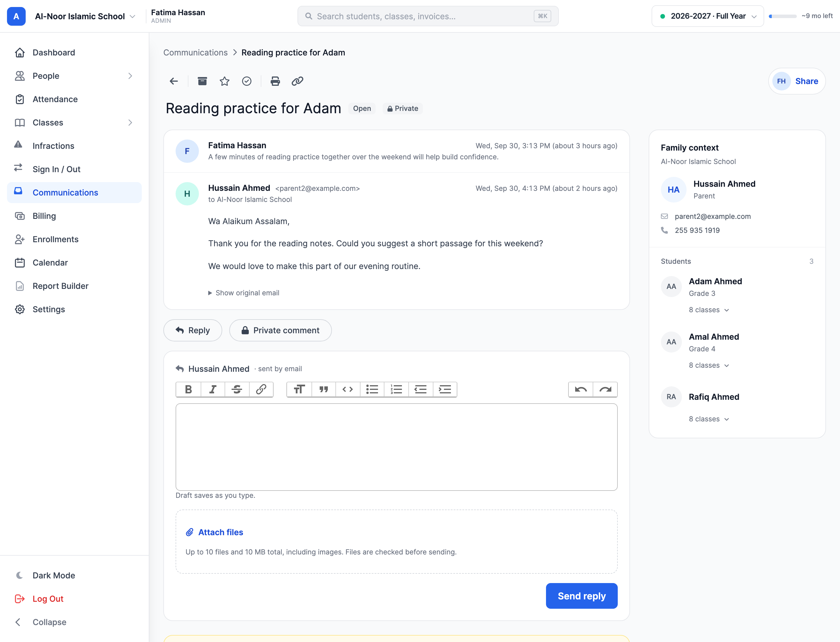Screen dimensions: 840x642
Task: Apply italic formatting in reply editor
Action: tap(213, 389)
